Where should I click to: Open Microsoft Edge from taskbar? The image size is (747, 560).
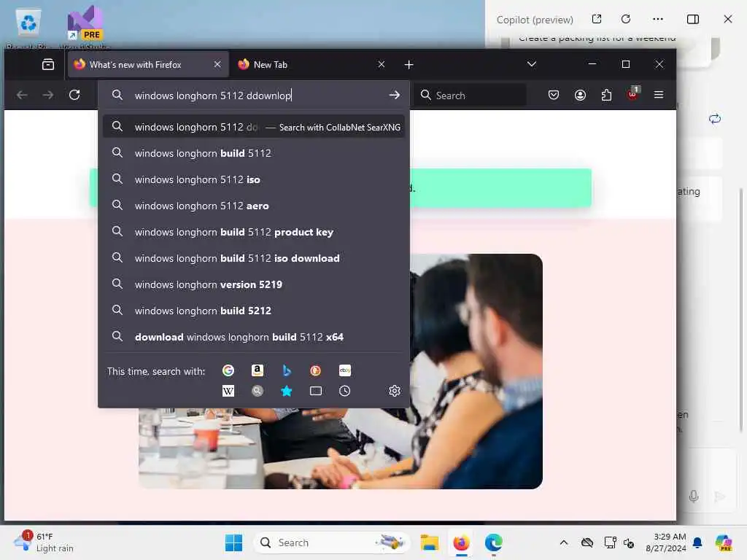[x=493, y=542]
